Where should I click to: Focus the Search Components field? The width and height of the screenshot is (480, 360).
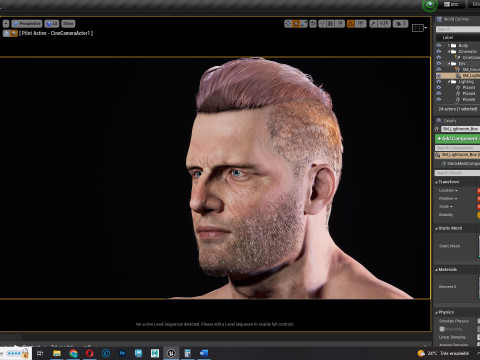pos(457,148)
